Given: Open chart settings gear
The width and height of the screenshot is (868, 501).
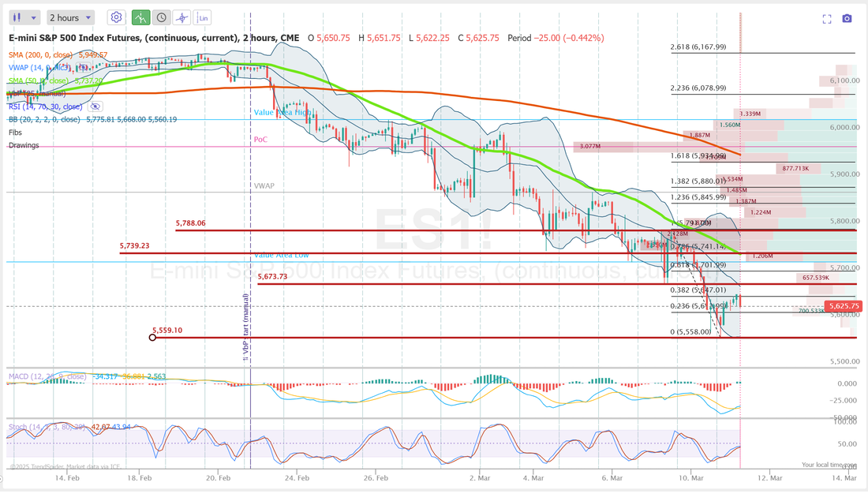Looking at the screenshot, I should 116,17.
